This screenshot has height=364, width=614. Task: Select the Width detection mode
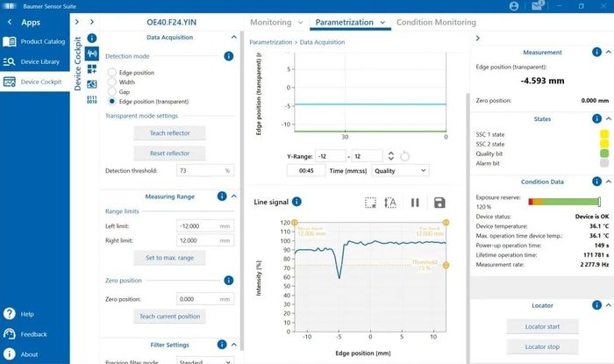(x=111, y=82)
